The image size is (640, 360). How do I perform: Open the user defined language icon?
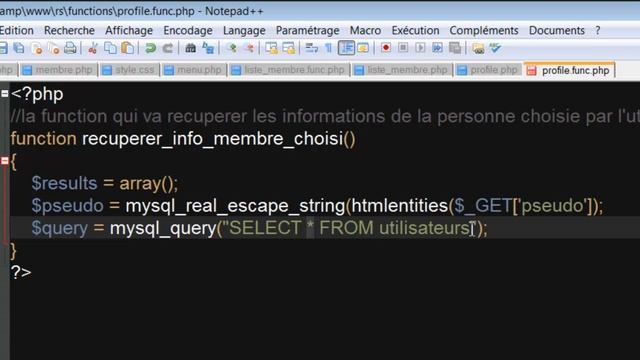tap(363, 48)
